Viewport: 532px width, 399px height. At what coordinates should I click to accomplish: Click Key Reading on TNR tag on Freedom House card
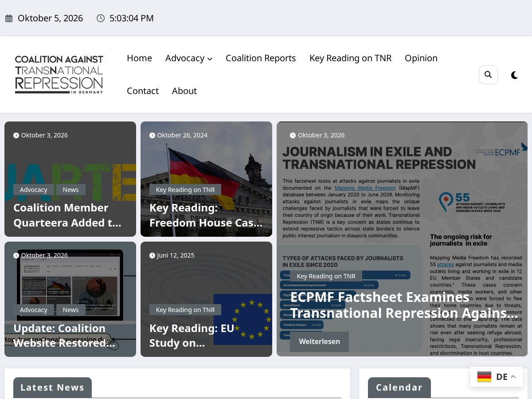[x=185, y=190]
